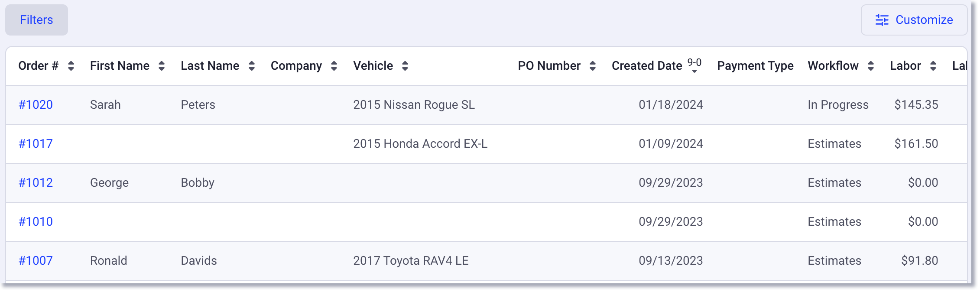Click the Payment Type column header
The image size is (980, 292).
tap(755, 66)
